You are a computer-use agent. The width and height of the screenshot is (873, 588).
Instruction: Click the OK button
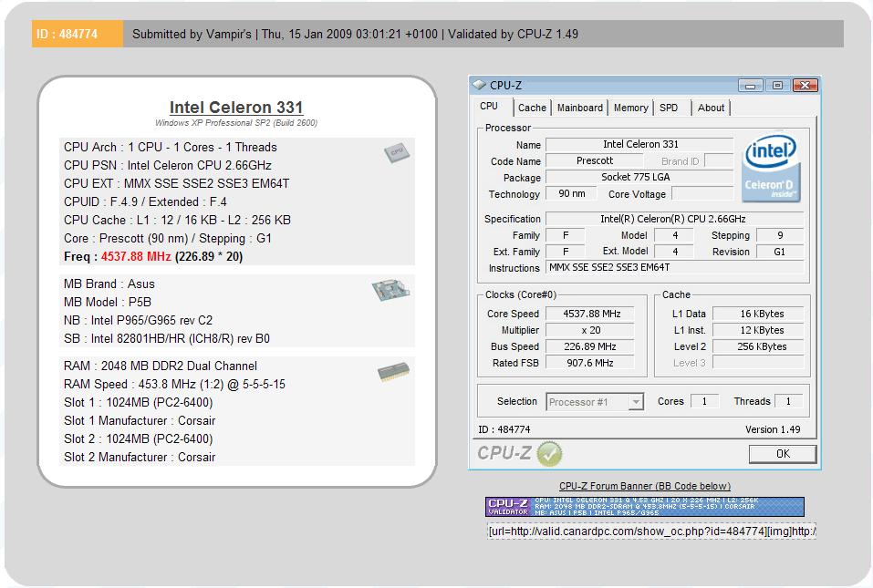(783, 454)
